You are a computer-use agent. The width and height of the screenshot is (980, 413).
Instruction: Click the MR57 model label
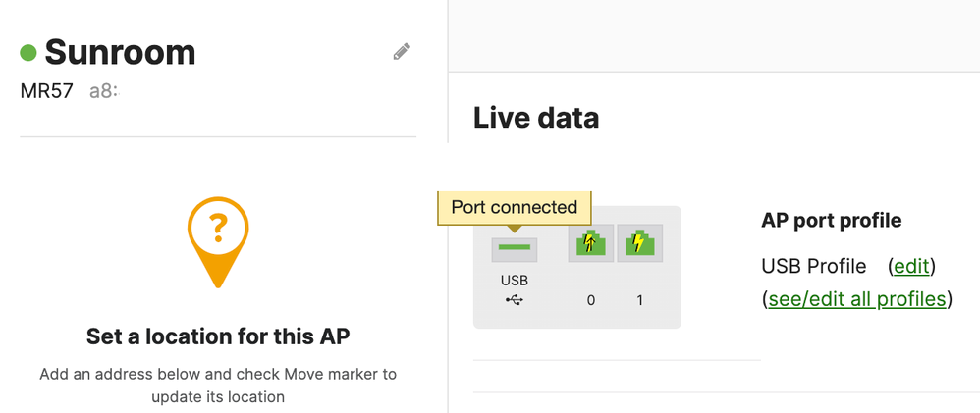[x=46, y=92]
